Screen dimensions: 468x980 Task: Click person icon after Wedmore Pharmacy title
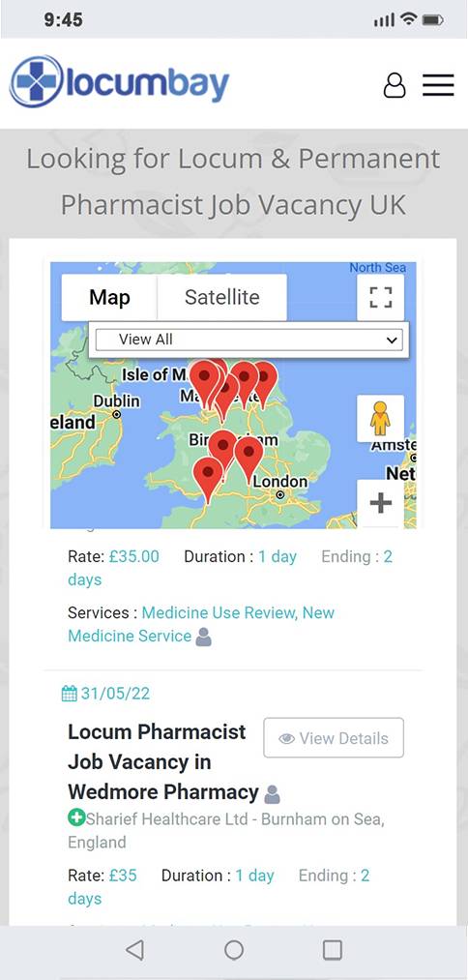pyautogui.click(x=273, y=794)
